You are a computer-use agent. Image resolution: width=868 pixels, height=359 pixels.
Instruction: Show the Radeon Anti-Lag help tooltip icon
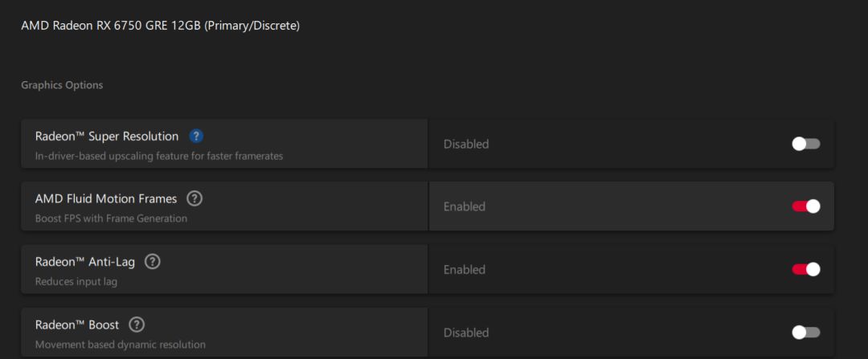pyautogui.click(x=153, y=262)
